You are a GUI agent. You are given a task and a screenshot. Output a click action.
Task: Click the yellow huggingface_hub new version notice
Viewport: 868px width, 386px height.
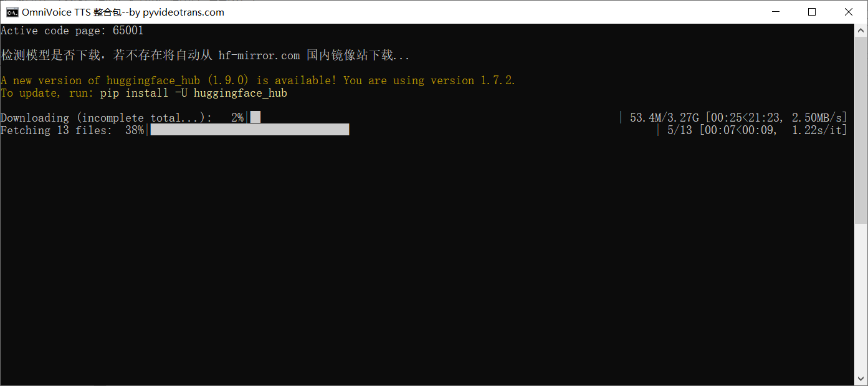click(x=258, y=80)
